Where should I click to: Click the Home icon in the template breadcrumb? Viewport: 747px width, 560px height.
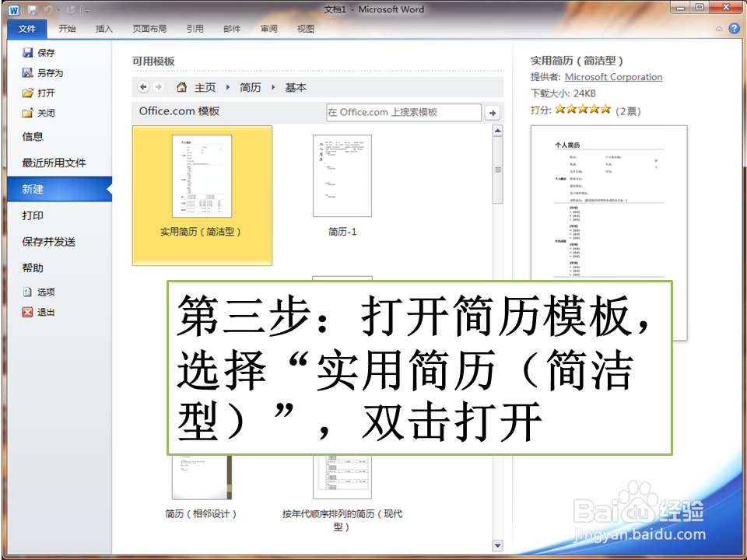tap(183, 87)
